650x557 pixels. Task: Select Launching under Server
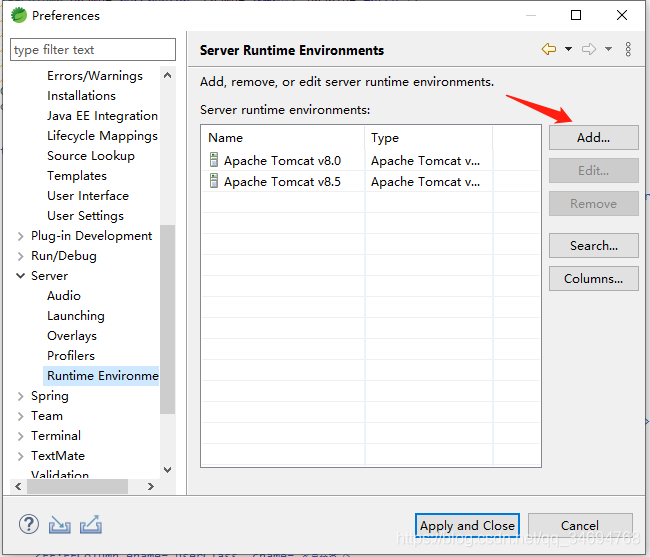[76, 316]
